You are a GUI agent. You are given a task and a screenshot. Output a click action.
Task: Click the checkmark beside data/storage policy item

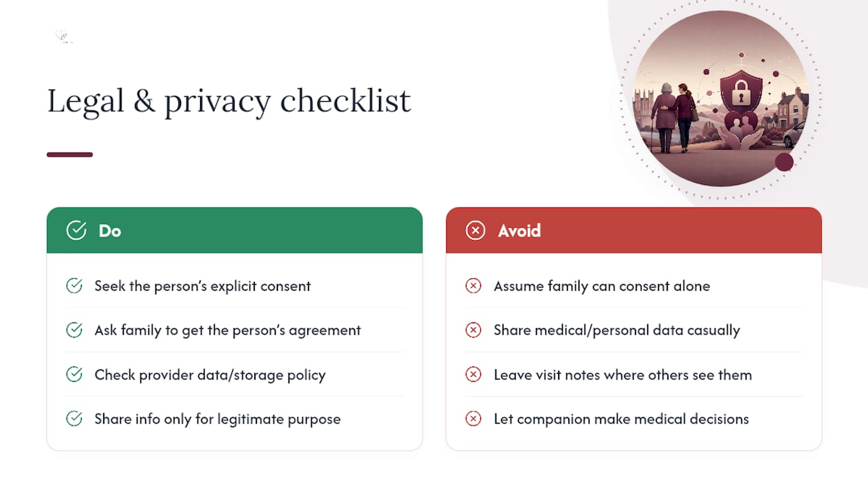[74, 374]
